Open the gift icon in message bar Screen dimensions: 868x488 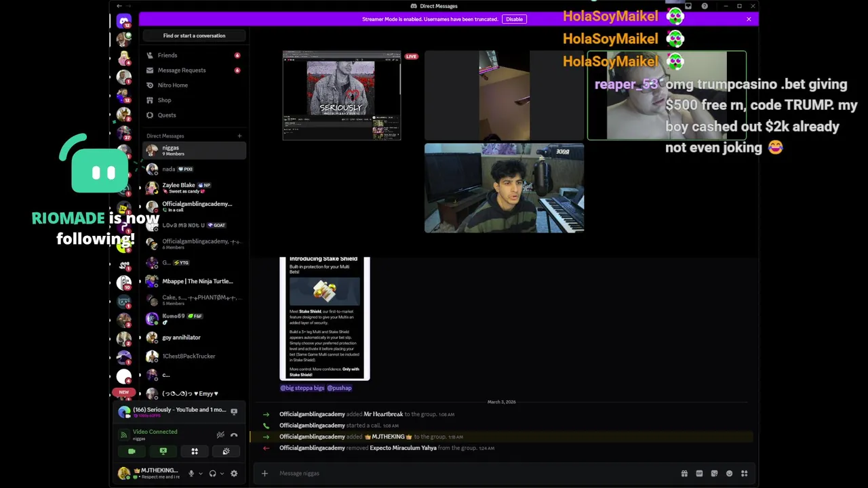tap(684, 474)
